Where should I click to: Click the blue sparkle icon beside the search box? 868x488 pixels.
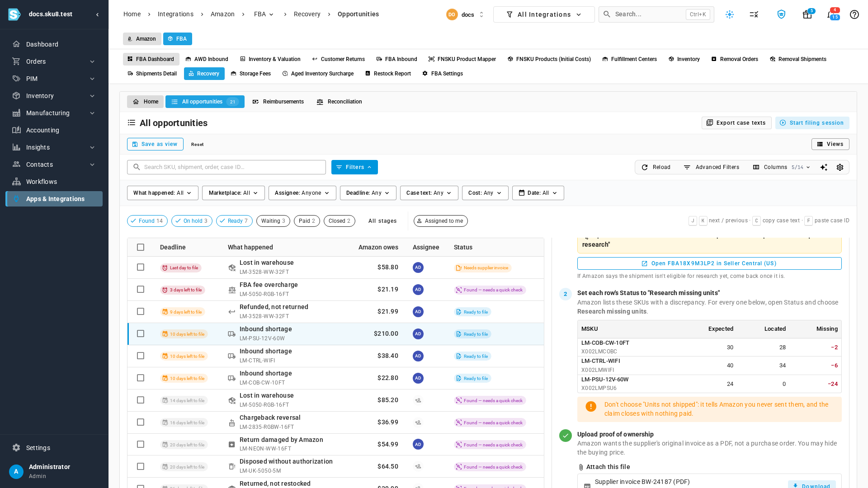tap(729, 14)
